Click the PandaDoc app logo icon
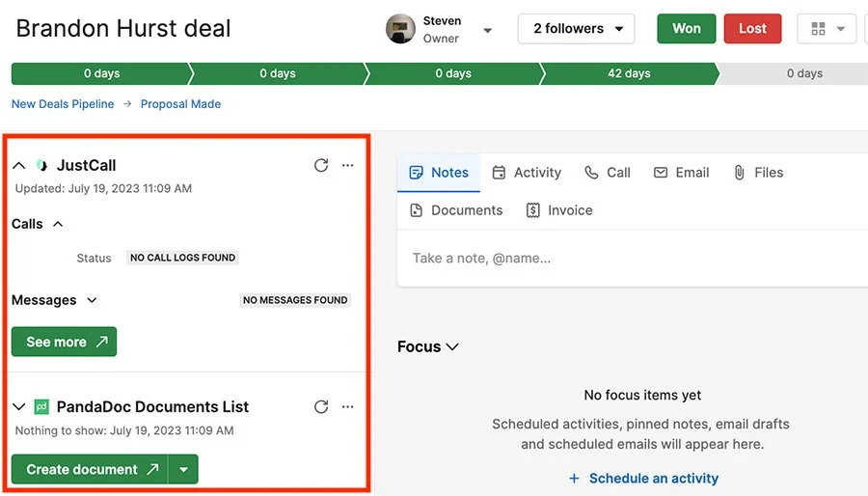 [x=41, y=407]
